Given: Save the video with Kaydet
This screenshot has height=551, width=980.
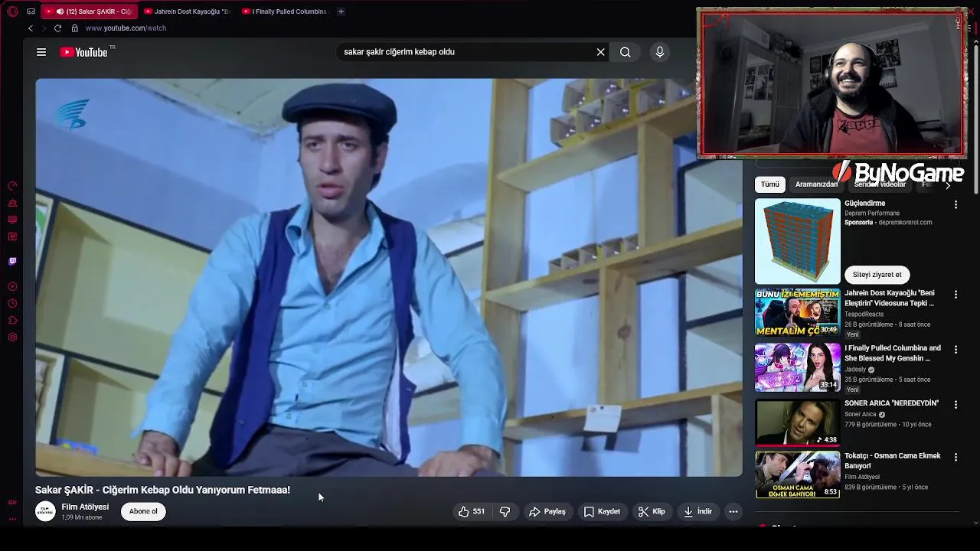Looking at the screenshot, I should pos(602,511).
